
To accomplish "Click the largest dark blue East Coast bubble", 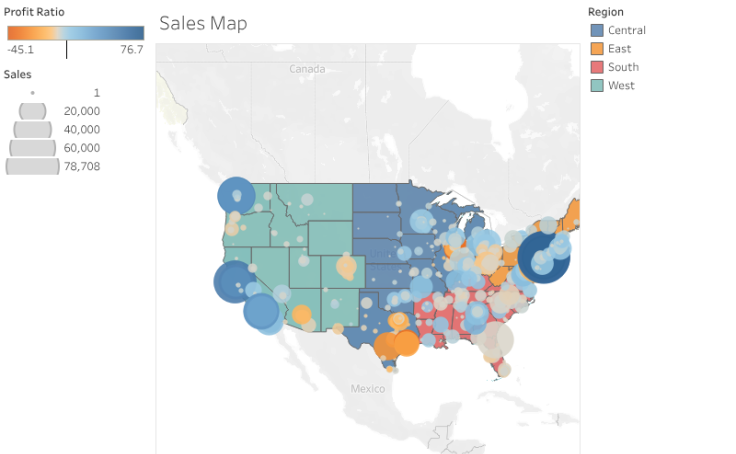I will coord(544,256).
